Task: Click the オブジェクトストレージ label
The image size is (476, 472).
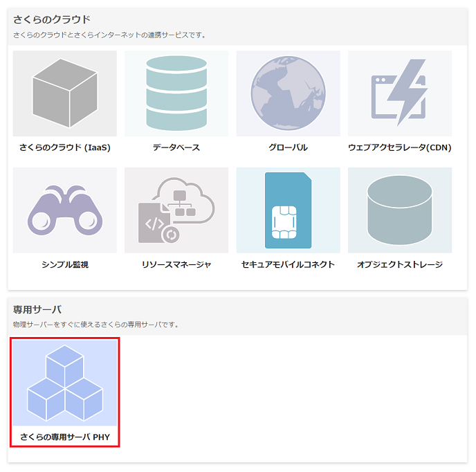Action: click(400, 264)
